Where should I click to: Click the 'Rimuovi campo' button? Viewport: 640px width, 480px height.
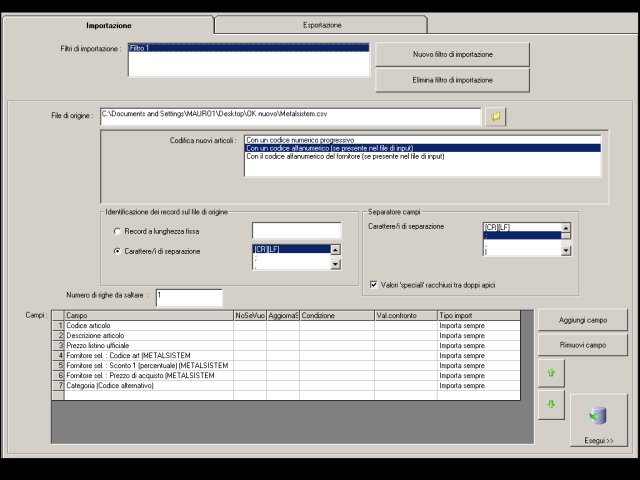point(582,345)
